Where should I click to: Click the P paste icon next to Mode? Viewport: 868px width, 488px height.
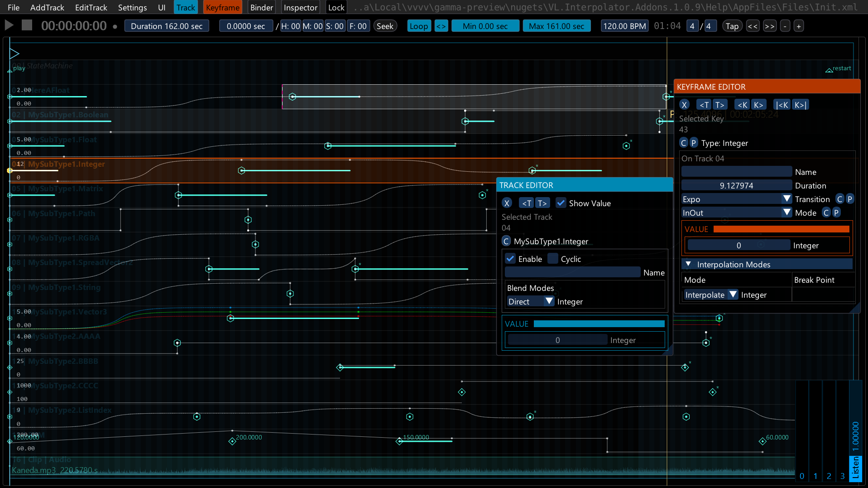coord(836,213)
